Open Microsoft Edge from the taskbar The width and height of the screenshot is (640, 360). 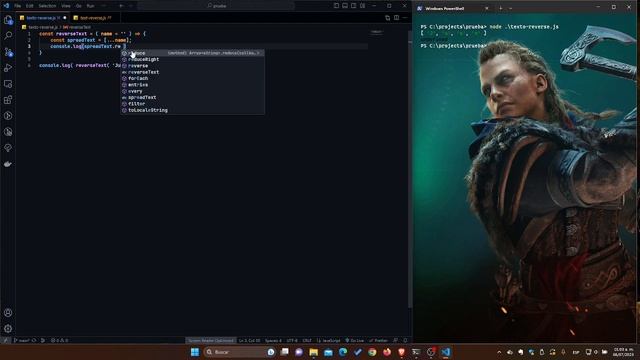(x=343, y=352)
